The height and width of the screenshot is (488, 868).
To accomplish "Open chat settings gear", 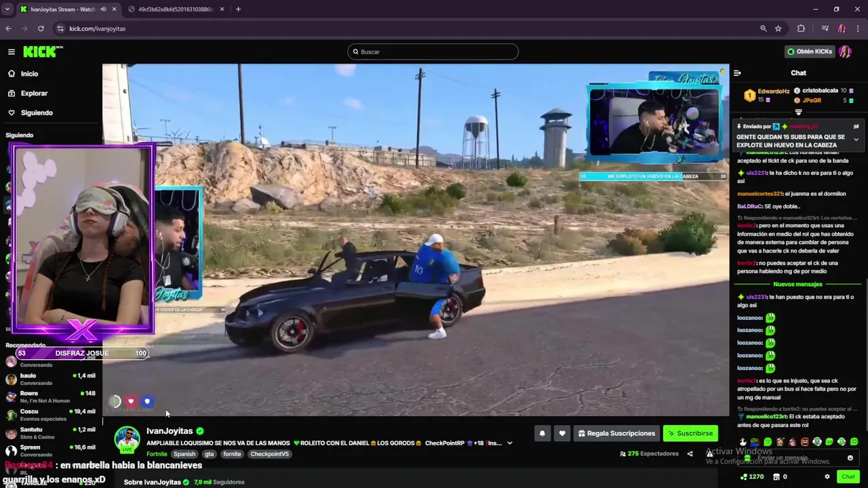I will pos(827,476).
